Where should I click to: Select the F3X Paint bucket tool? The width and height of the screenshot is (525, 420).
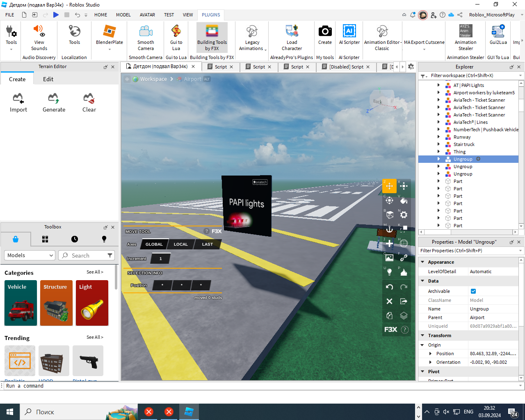click(404, 200)
